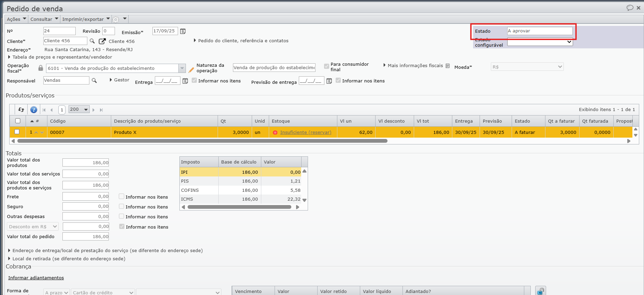Screen dimensions: 644x295
Task: Open the blue help icon in grid toolbar
Action: [34, 110]
